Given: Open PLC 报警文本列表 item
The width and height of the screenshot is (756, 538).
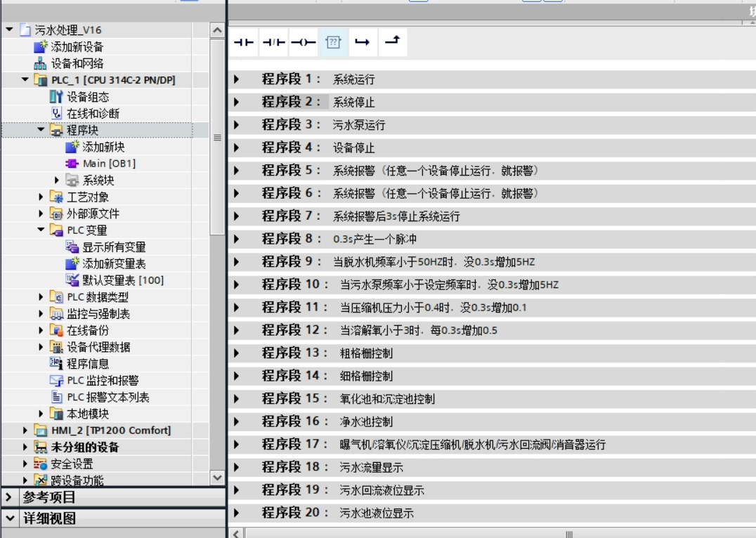Looking at the screenshot, I should pos(100,398).
